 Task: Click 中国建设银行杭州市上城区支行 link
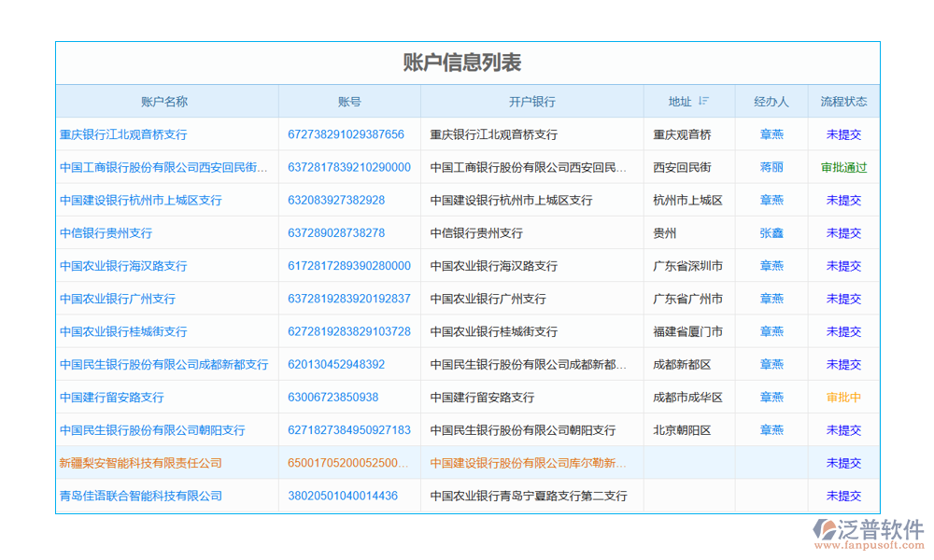[x=140, y=200]
